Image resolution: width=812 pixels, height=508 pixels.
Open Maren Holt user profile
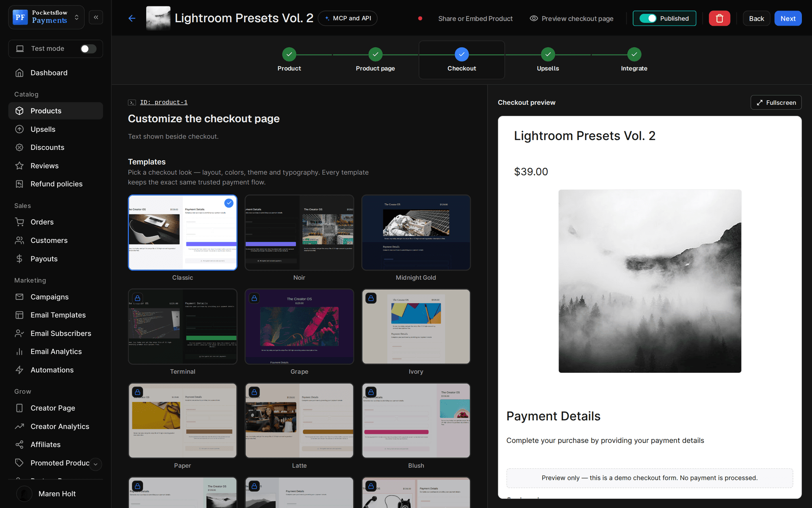[56, 494]
